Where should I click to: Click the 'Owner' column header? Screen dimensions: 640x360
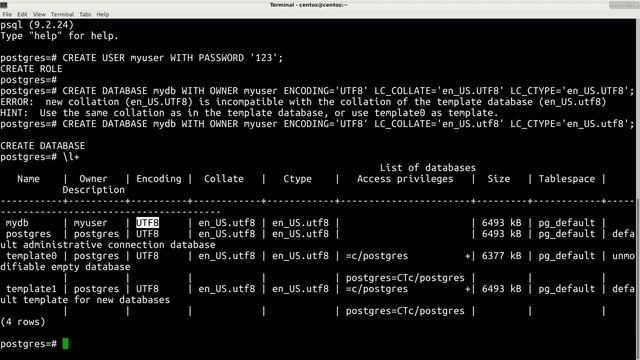(93, 179)
